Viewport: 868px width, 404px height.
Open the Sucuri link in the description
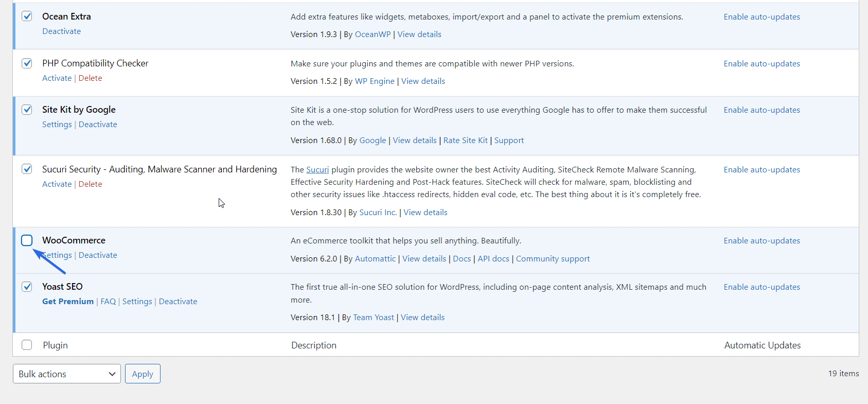(x=317, y=170)
